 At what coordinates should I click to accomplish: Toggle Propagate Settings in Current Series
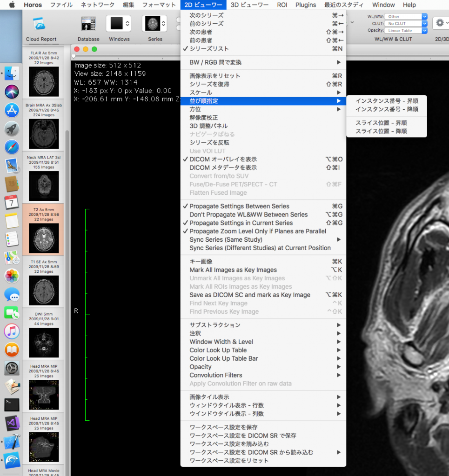[263, 223]
